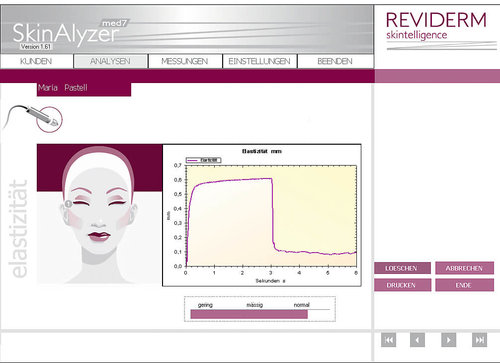
Task: Jump to last record arrow icon
Action: (x=479, y=340)
